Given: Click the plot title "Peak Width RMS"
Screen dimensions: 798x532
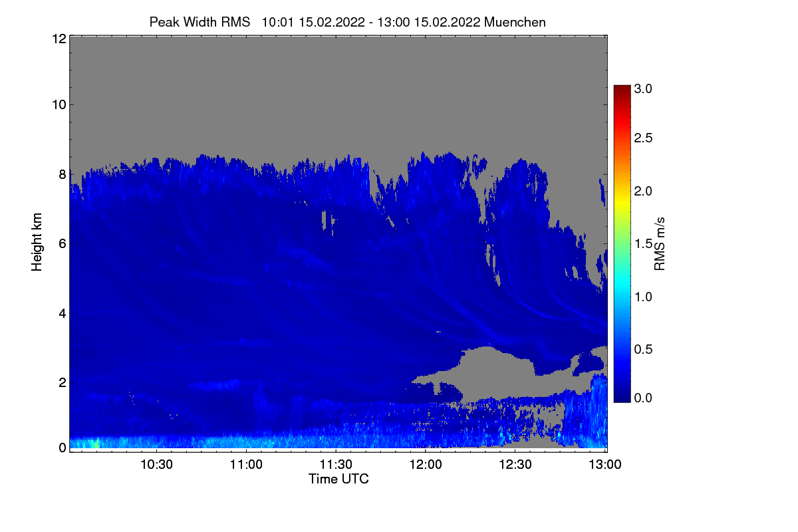Looking at the screenshot, I should coord(199,22).
